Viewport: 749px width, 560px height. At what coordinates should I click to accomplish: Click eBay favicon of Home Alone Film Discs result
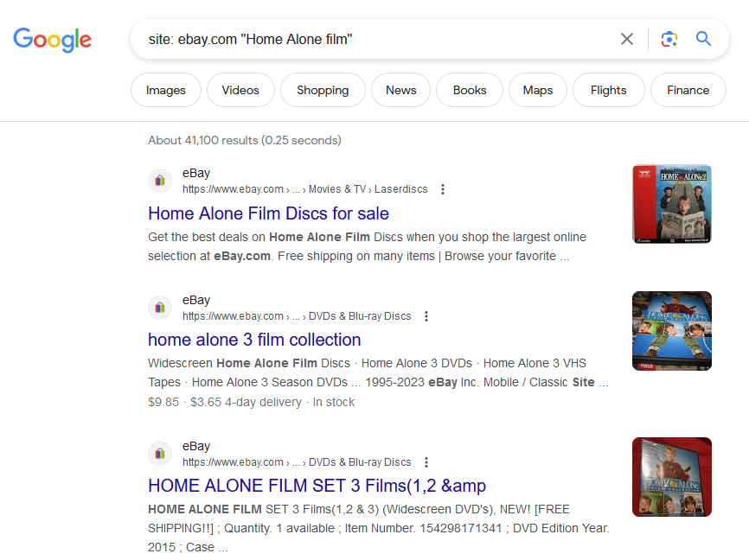coord(160,181)
